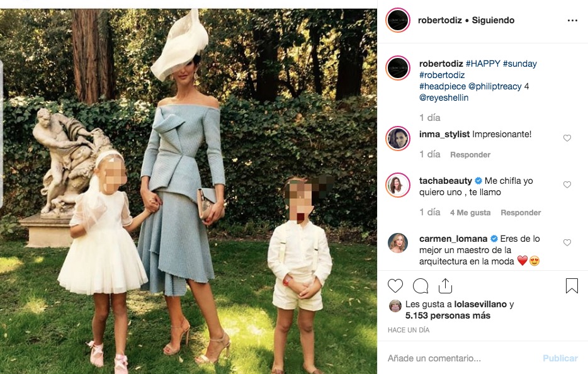Like tachabeauty's comment heart

pyautogui.click(x=567, y=184)
